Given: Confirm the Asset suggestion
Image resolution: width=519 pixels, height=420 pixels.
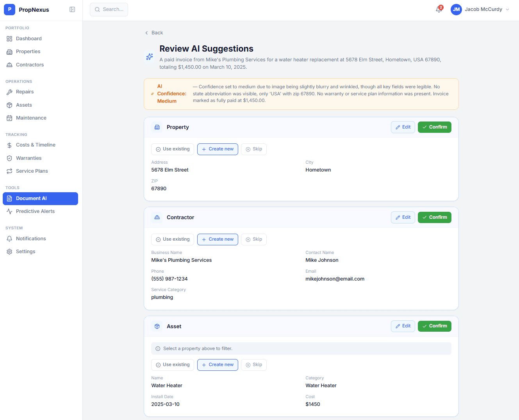Looking at the screenshot, I should 434,326.
